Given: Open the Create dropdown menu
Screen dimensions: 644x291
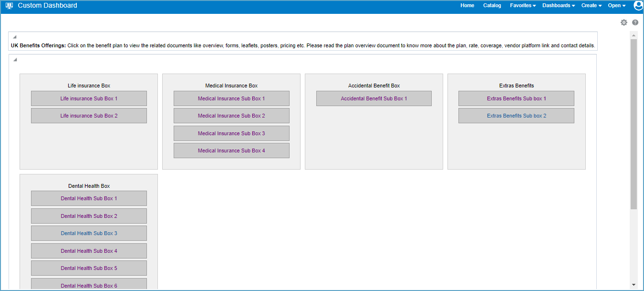Looking at the screenshot, I should (591, 5).
